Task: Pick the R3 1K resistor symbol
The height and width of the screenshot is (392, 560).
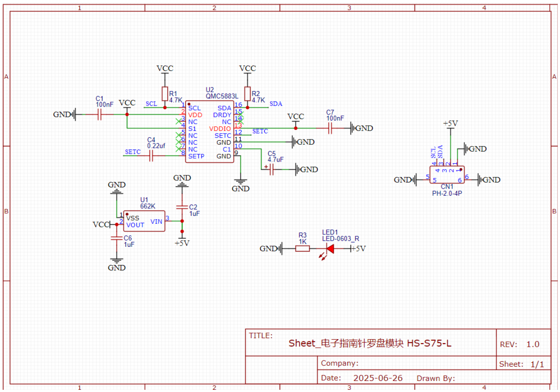Action: pyautogui.click(x=302, y=249)
